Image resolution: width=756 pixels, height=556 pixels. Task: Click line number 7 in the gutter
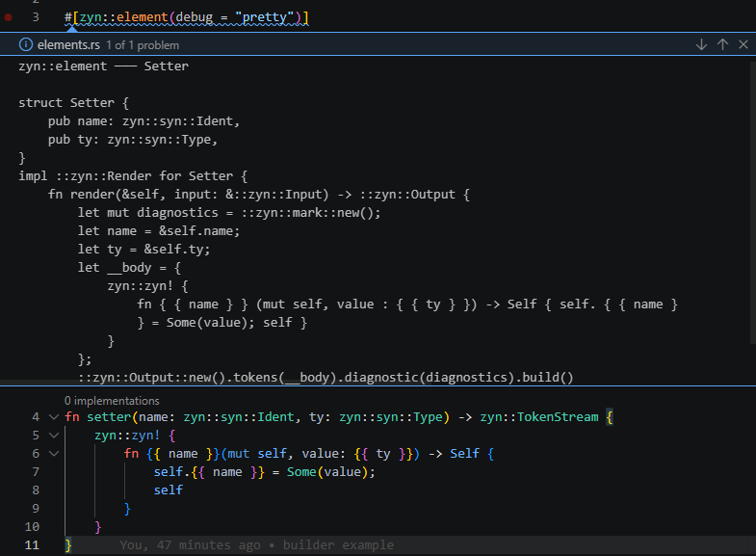[x=36, y=471]
